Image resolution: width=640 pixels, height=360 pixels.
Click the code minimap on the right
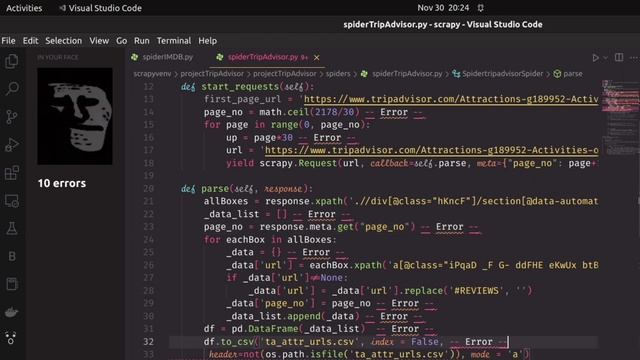[620, 118]
